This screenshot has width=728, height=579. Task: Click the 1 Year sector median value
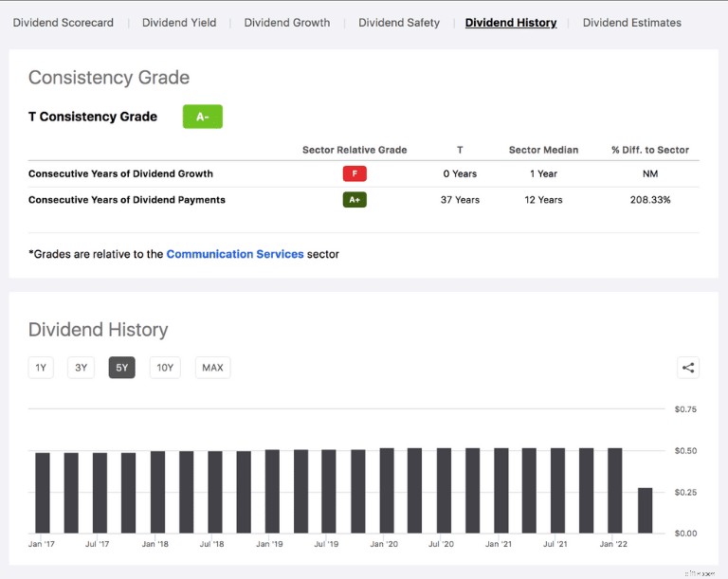click(544, 173)
